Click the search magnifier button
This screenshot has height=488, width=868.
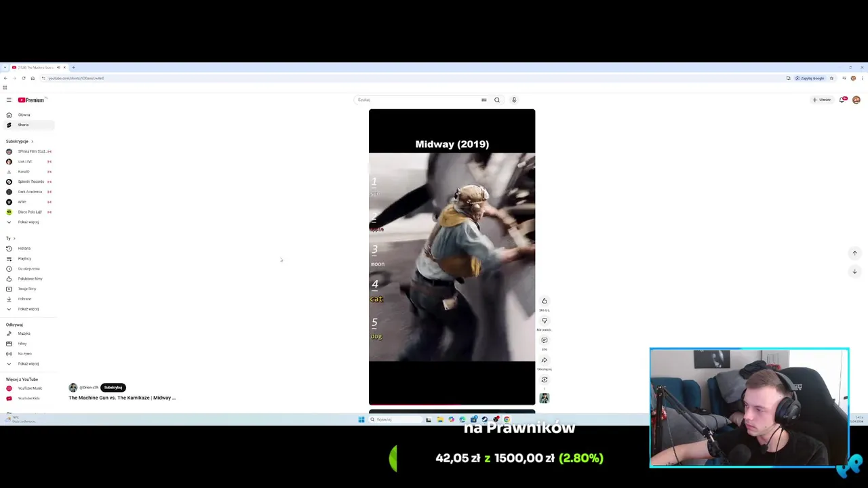[x=497, y=100]
